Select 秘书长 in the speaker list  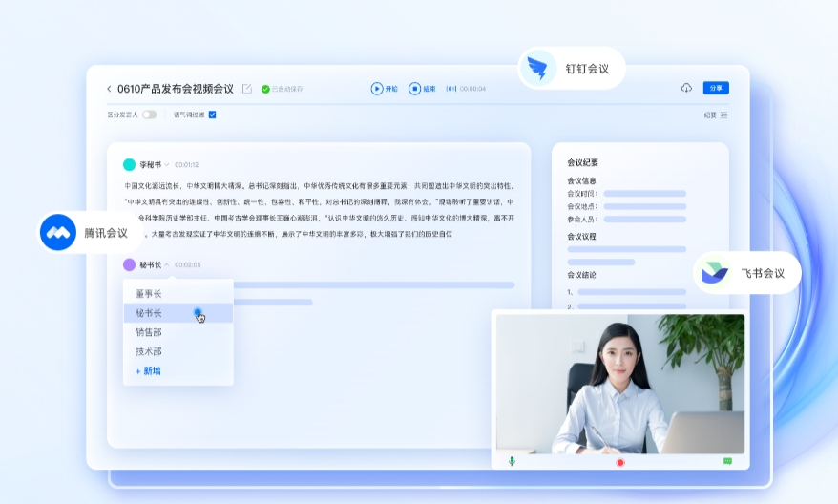[x=178, y=313]
